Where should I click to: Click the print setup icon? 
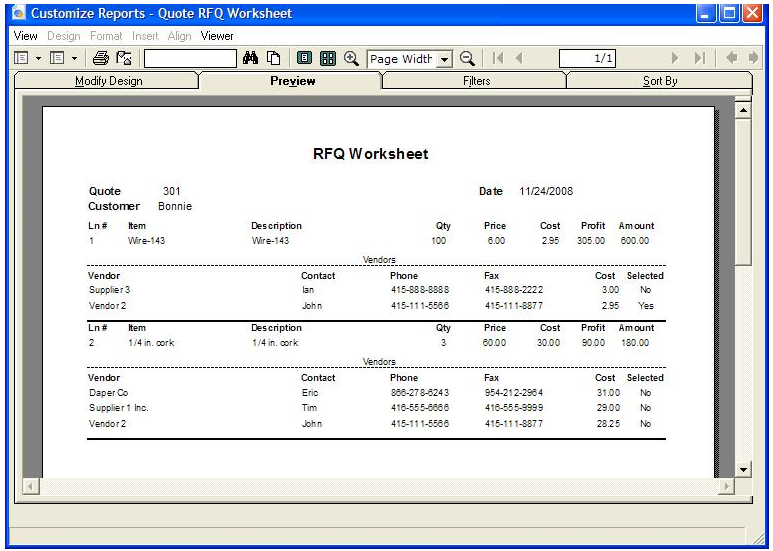click(124, 60)
